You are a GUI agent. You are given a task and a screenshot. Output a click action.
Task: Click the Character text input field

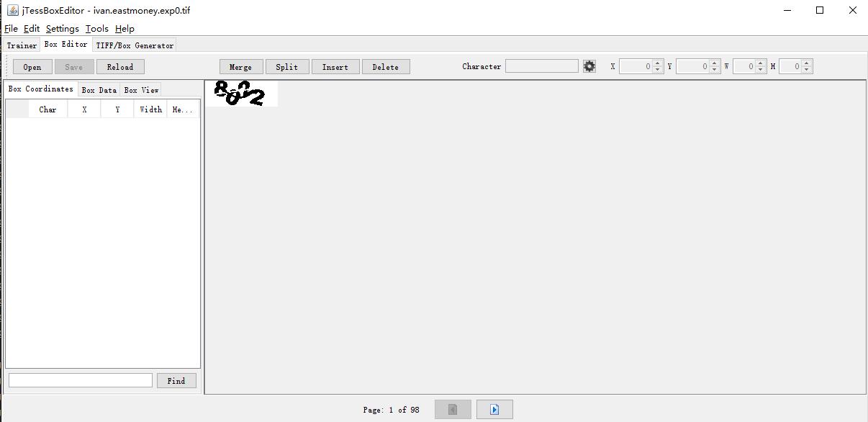(541, 66)
